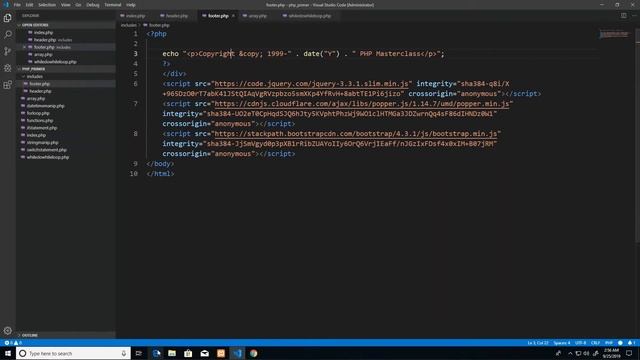Click the split editor icon
Viewport: 640px width, 360px height.
click(x=624, y=16)
